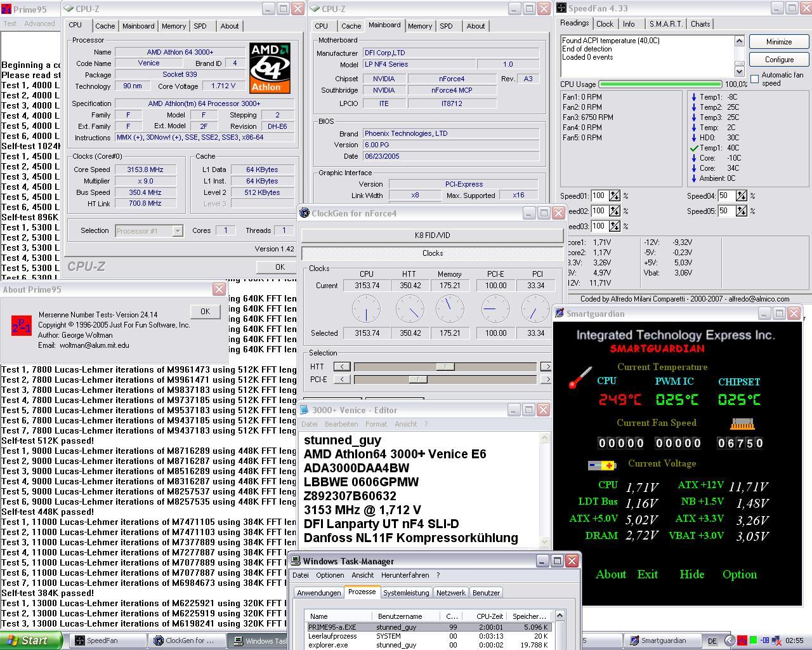The width and height of the screenshot is (812, 650).
Task: Click About link in Smartguardian
Action: point(611,574)
